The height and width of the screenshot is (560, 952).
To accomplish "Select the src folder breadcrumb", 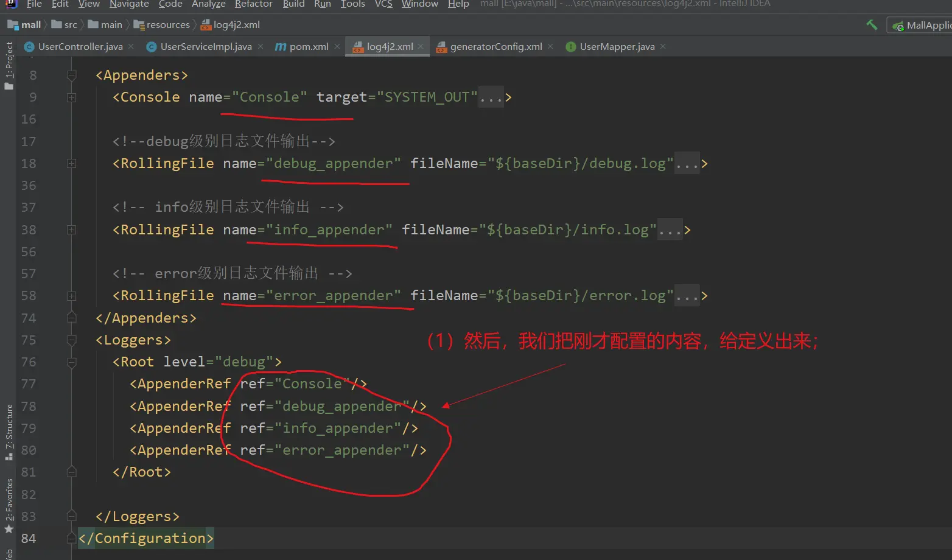I will [x=65, y=25].
